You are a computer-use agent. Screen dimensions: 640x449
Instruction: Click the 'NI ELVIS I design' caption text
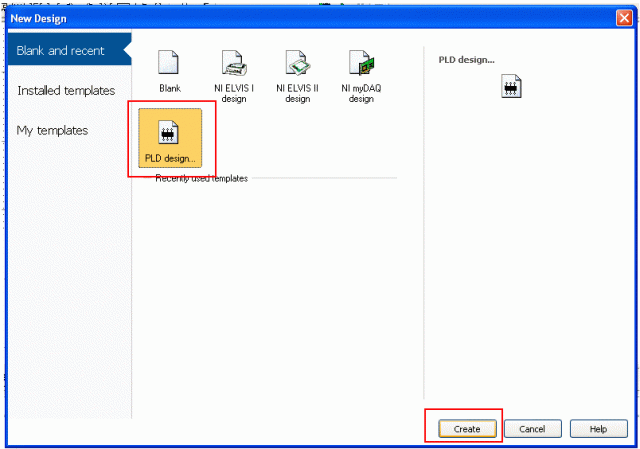[233, 94]
